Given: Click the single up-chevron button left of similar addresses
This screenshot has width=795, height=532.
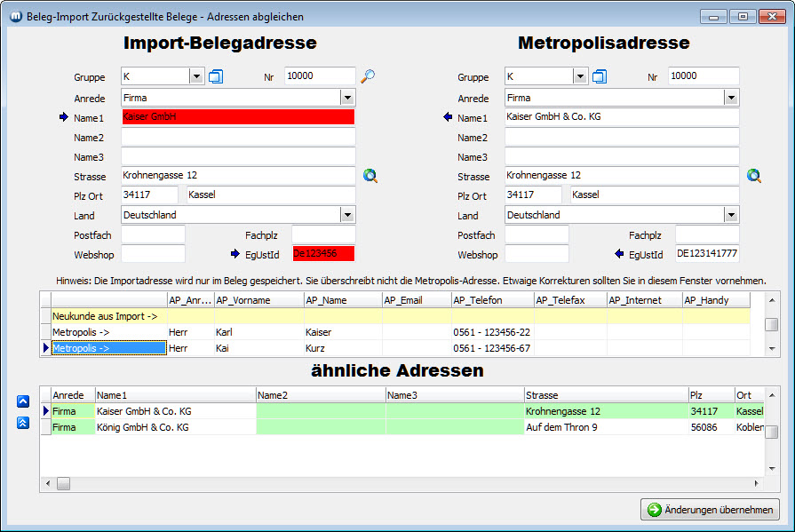Looking at the screenshot, I should (x=23, y=401).
